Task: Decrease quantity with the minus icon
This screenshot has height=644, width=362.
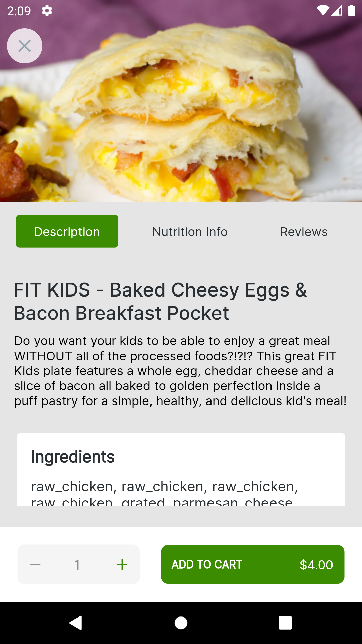Action: click(x=35, y=565)
